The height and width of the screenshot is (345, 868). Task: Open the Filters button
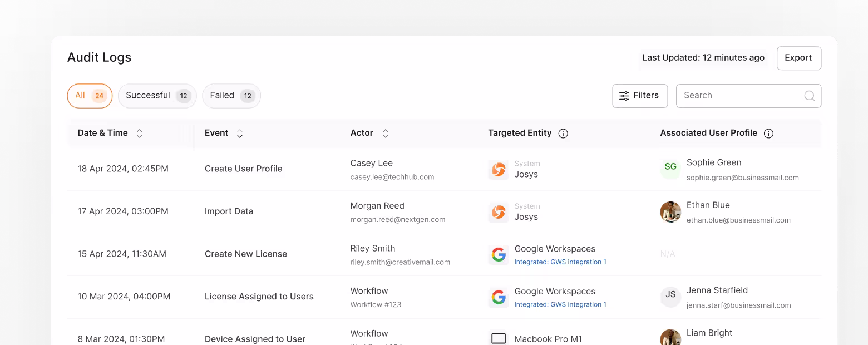pos(640,96)
